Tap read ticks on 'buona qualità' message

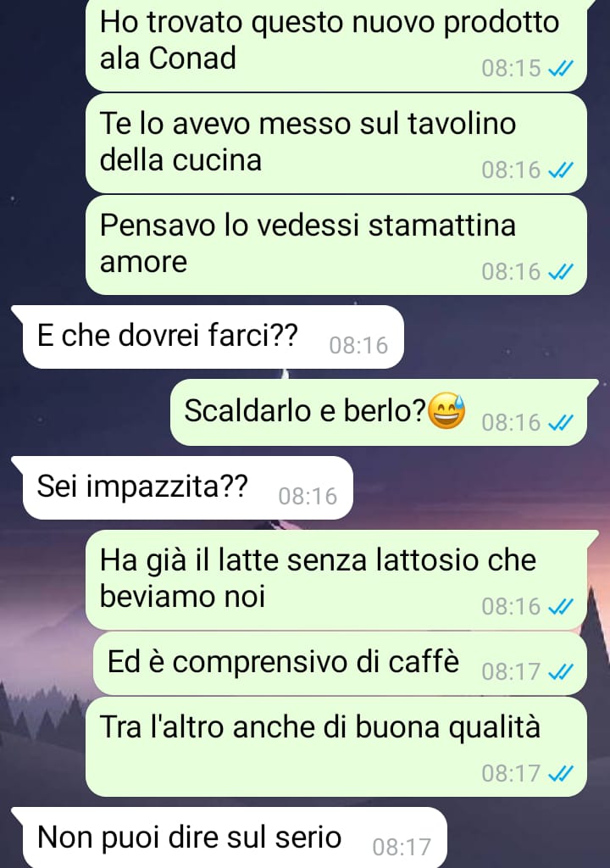point(560,774)
